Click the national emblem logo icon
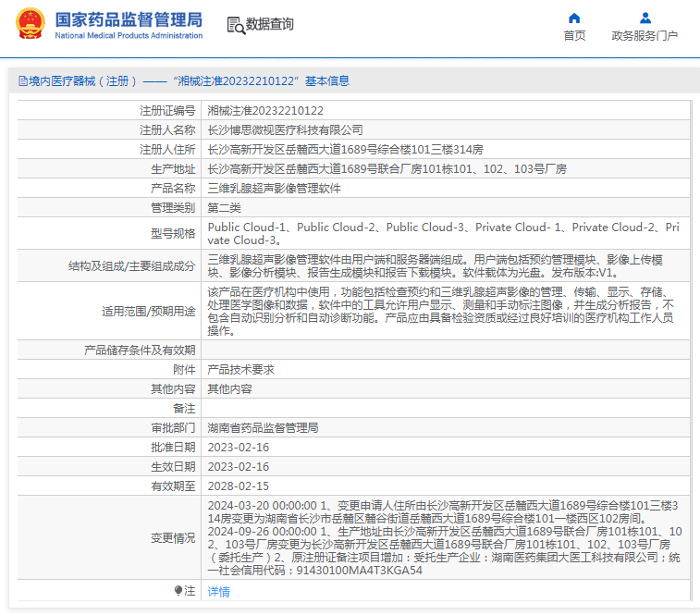This screenshot has height=615, width=700. click(31, 24)
